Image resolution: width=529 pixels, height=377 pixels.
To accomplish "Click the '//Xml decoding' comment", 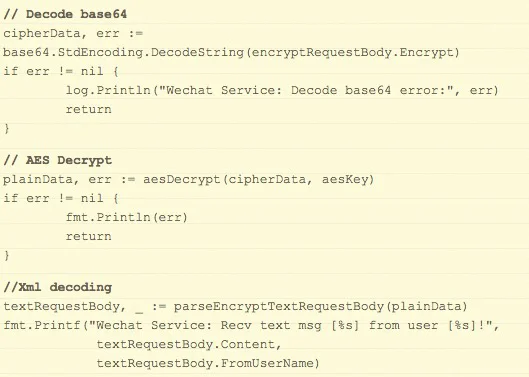I will [x=57, y=287].
